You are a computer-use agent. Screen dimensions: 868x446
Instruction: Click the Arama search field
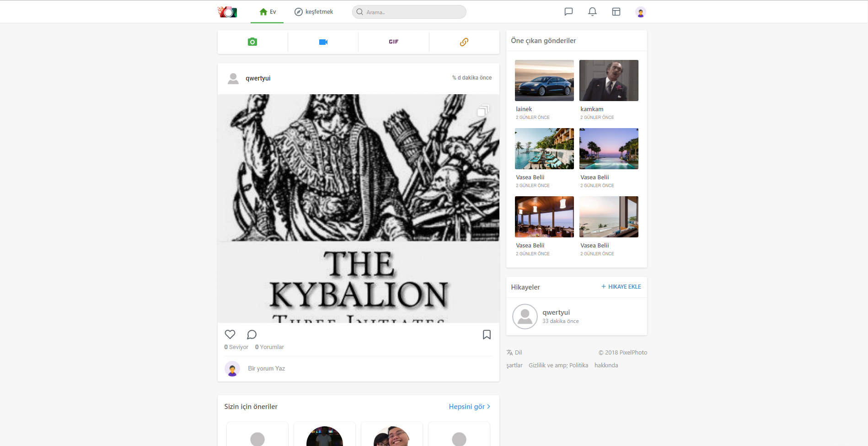click(x=409, y=12)
